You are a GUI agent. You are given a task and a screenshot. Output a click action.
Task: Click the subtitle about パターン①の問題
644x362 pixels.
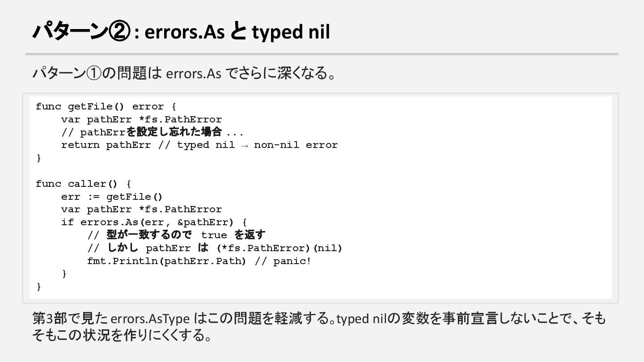click(184, 73)
